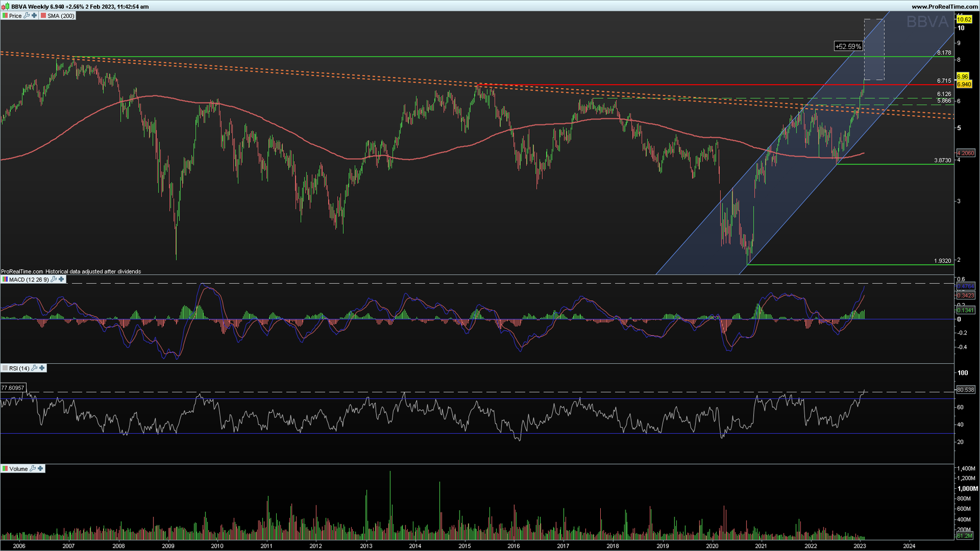The width and height of the screenshot is (980, 551).
Task: Click the 1,000M volume axis label
Action: 967,489
